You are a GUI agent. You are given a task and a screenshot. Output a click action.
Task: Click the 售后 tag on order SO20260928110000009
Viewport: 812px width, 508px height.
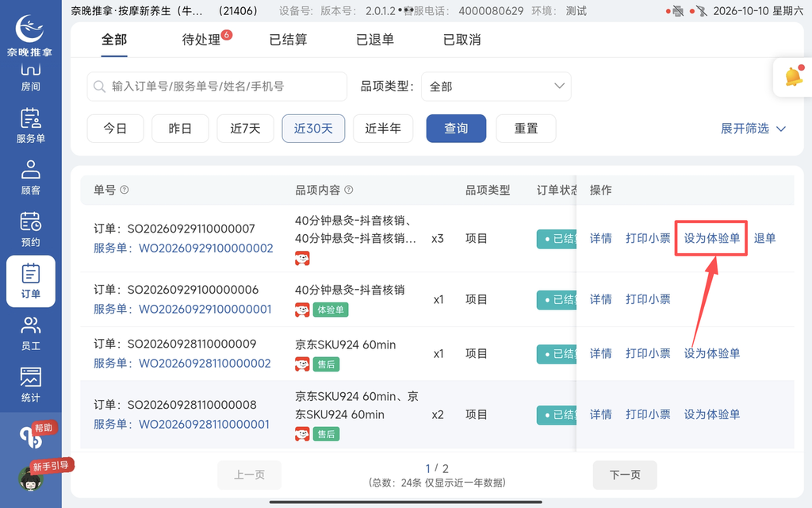pyautogui.click(x=326, y=364)
